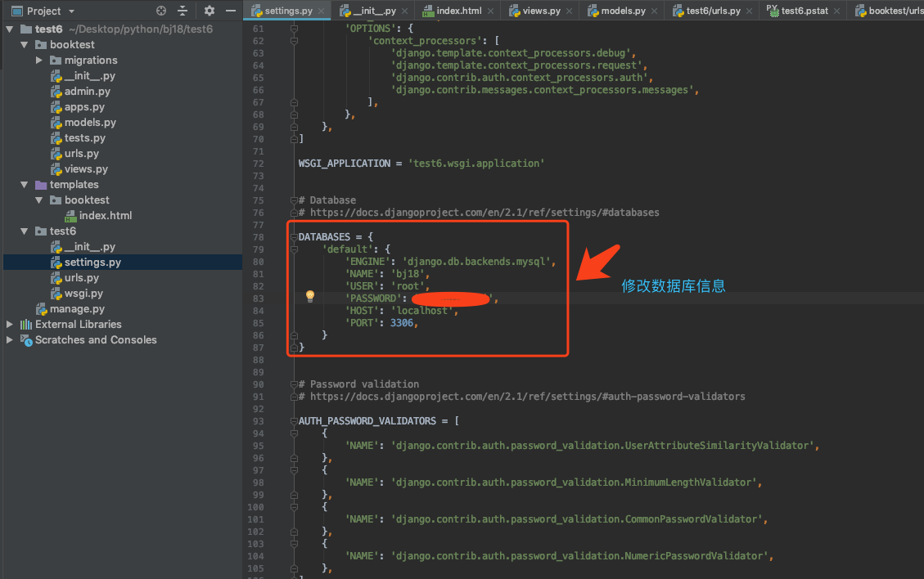Image resolution: width=924 pixels, height=579 pixels.
Task: Click the intention lightbulb on line 83
Action: pos(310,296)
